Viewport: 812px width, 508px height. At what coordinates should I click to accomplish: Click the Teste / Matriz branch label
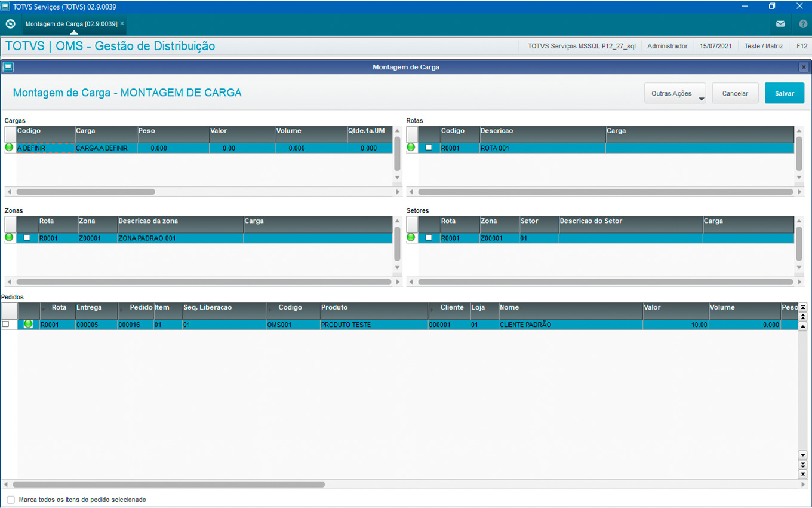(x=763, y=46)
